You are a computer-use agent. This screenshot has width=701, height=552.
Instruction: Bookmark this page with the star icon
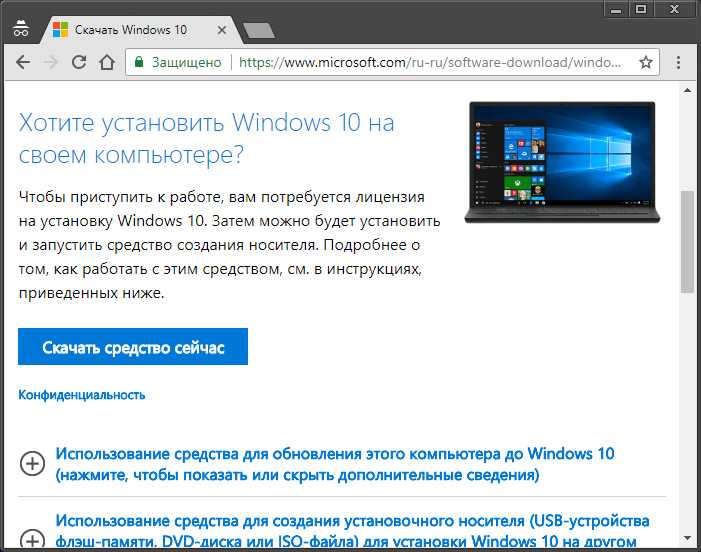click(x=646, y=62)
